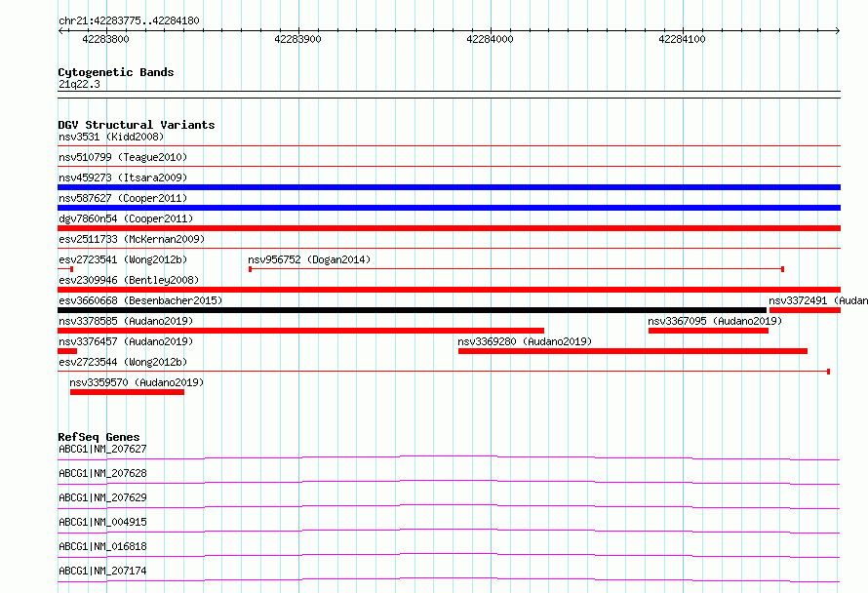Open the RefSeq Genes track title
Image resolution: width=868 pixels, height=593 pixels.
point(99,437)
